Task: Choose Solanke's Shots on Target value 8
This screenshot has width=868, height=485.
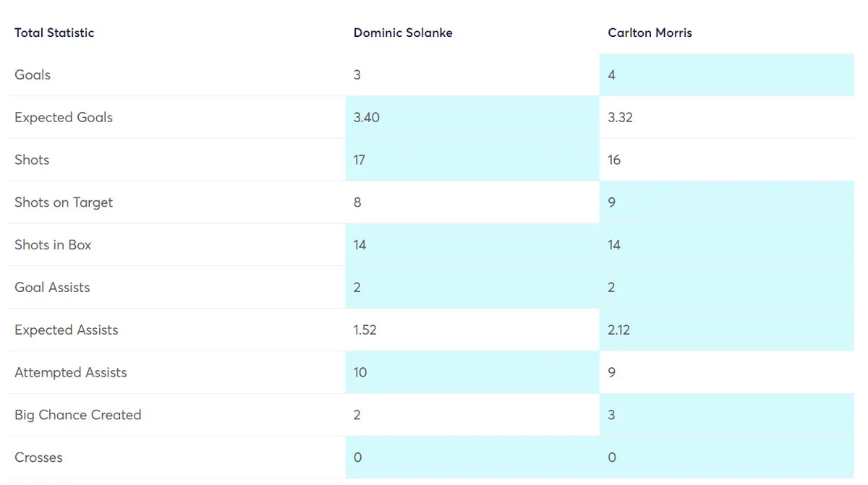Action: [x=357, y=202]
